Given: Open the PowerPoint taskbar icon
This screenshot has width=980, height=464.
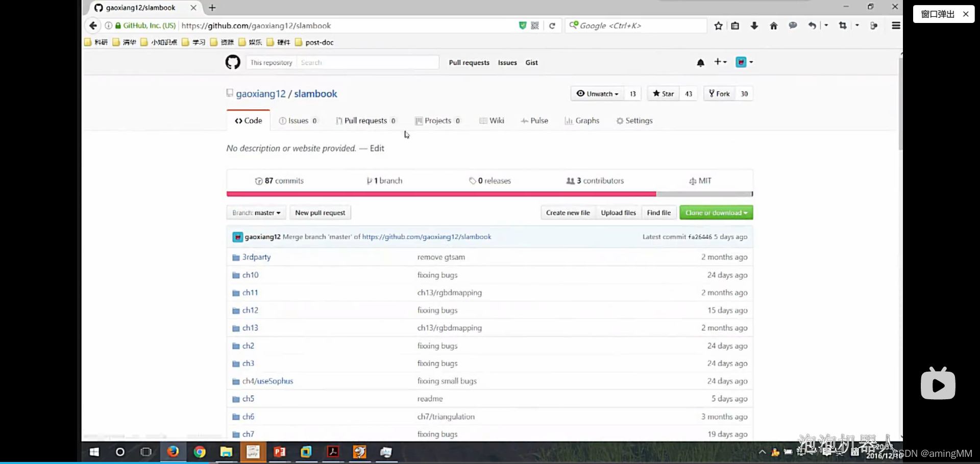Looking at the screenshot, I should click(280, 452).
